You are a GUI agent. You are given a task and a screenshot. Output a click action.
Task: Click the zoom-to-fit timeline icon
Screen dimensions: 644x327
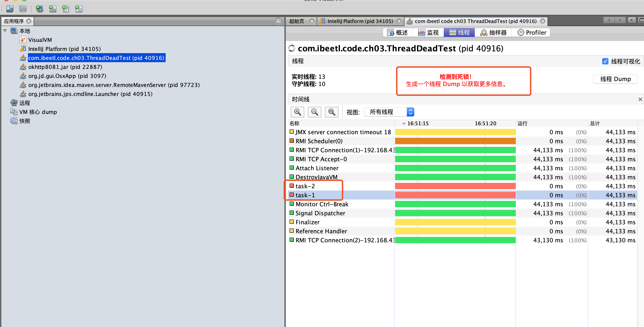click(331, 112)
